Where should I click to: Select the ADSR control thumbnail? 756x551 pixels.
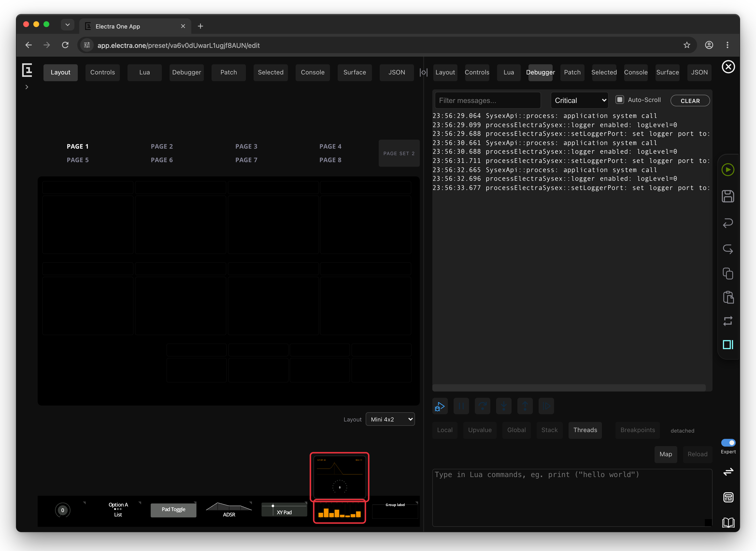pyautogui.click(x=229, y=510)
